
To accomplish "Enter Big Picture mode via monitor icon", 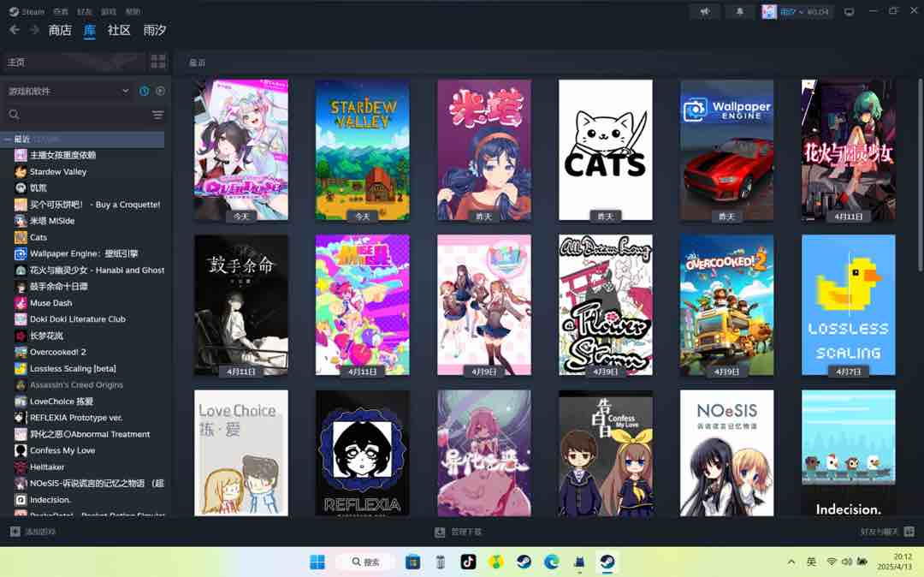I will click(849, 11).
